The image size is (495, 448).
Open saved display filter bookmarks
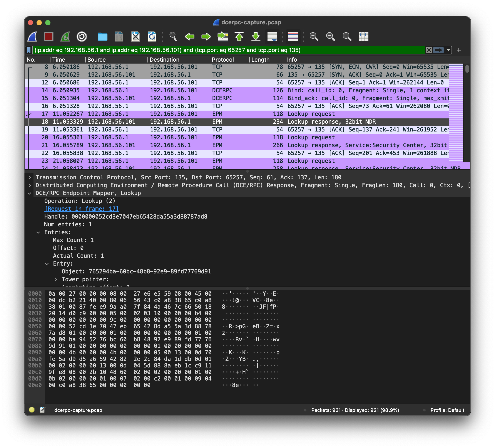coord(29,50)
